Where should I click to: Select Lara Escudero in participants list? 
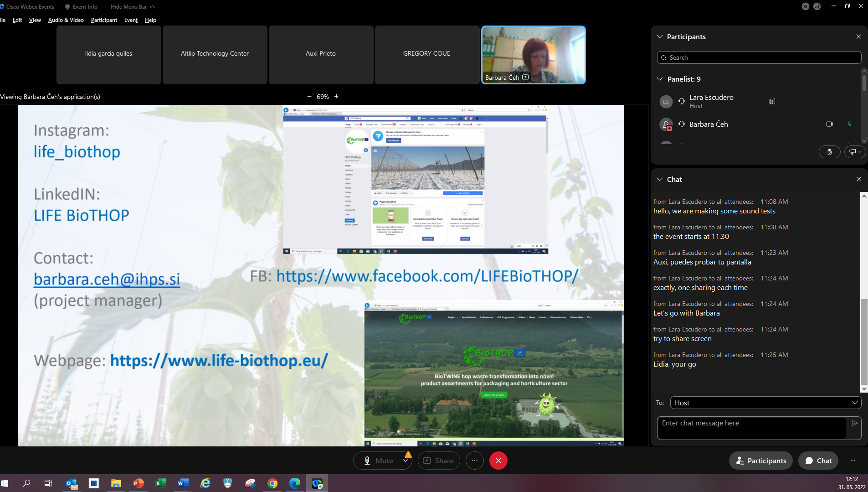point(711,101)
